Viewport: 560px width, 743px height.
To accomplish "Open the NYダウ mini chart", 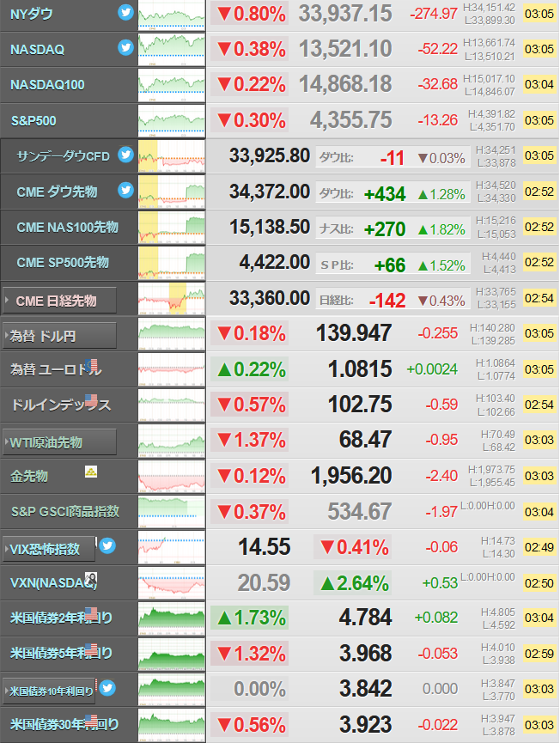I will (172, 15).
